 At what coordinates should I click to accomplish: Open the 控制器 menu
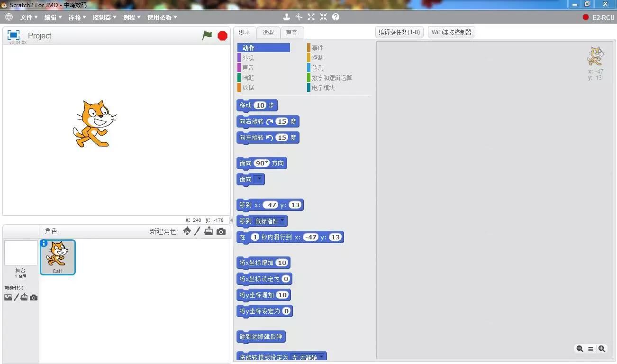[104, 17]
